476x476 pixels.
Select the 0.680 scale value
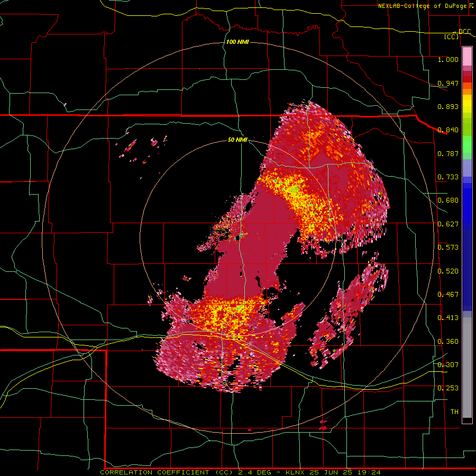coord(448,200)
